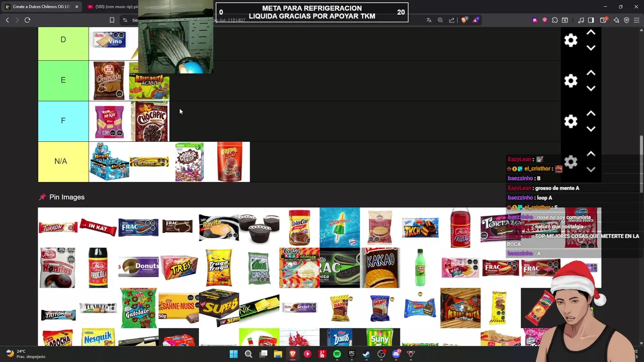Select the yellow-green D tier label
The image size is (644, 362).
63,40
